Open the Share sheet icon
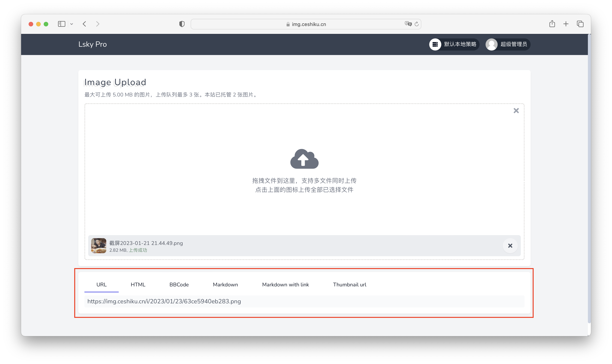This screenshot has width=612, height=364. pos(552,24)
